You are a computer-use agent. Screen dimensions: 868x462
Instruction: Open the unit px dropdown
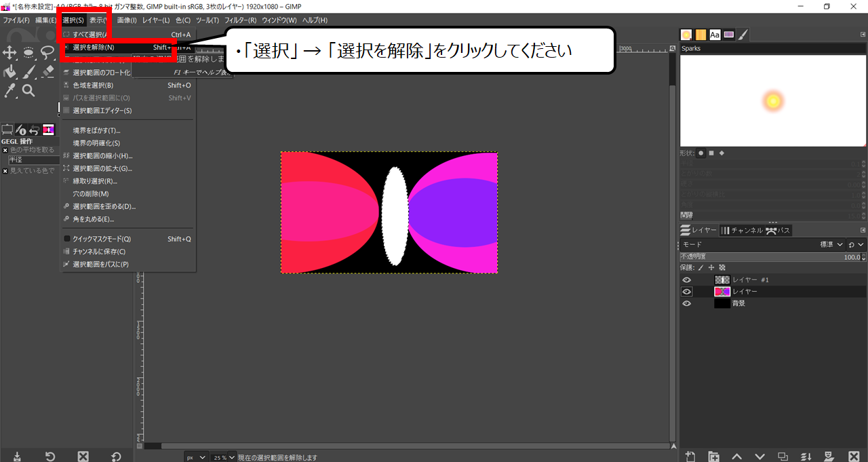[195, 457]
